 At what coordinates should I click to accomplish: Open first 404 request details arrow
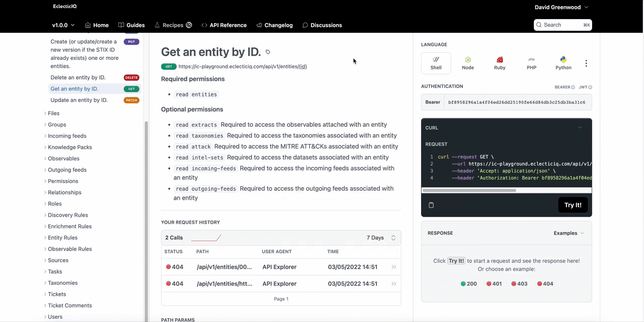(x=393, y=267)
